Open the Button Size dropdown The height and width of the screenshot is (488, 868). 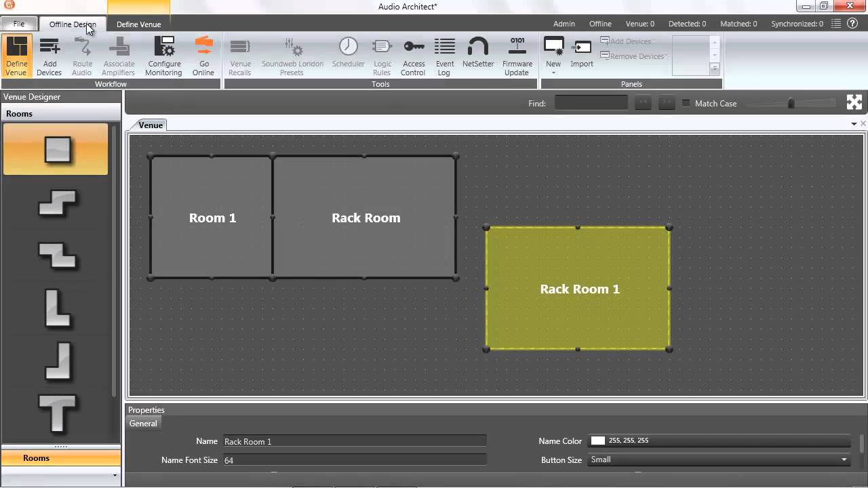tap(719, 460)
